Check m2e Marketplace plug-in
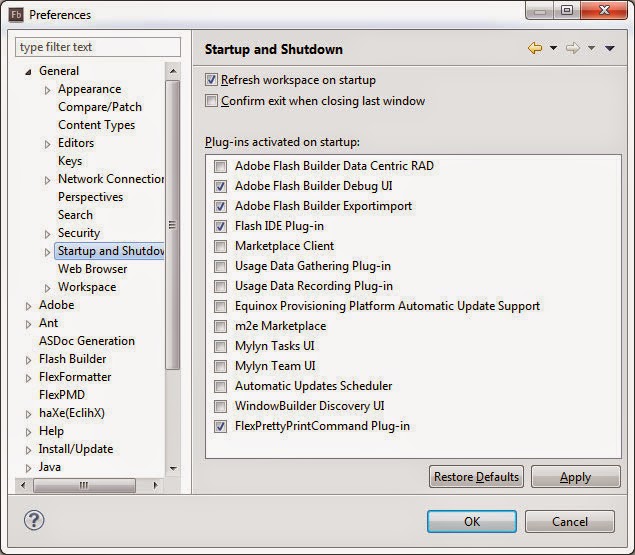The width and height of the screenshot is (635, 555). point(220,326)
